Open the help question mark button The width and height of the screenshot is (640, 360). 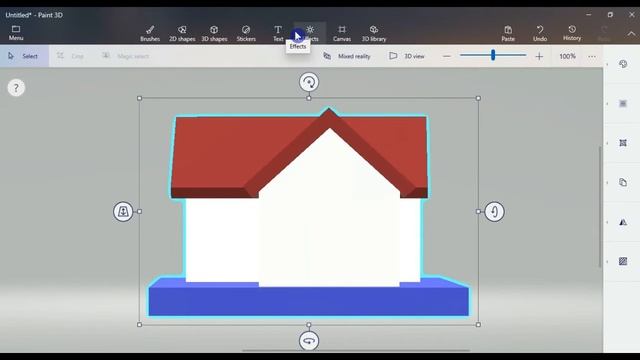point(16,88)
